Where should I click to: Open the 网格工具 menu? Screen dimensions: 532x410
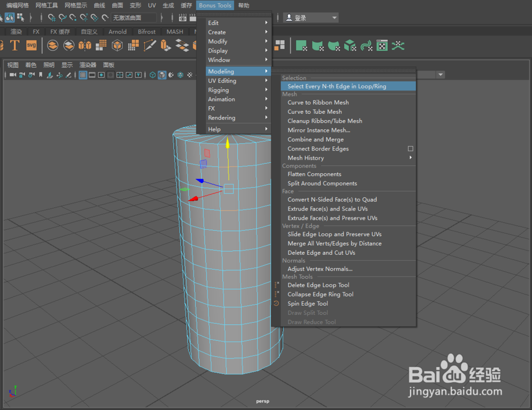(x=47, y=5)
